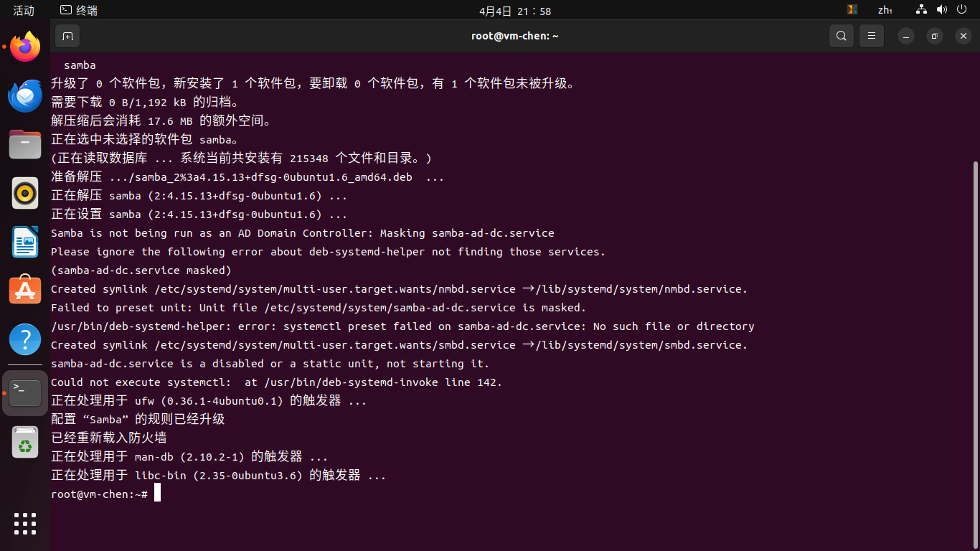Click the indented 'samba' package name line
The width and height of the screenshot is (980, 551).
[80, 65]
